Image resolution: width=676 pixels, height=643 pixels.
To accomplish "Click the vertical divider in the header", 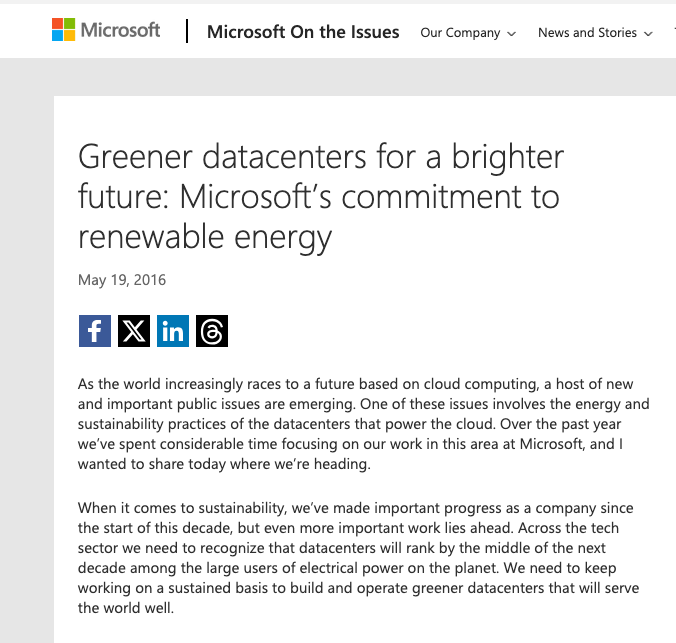I will pos(187,32).
